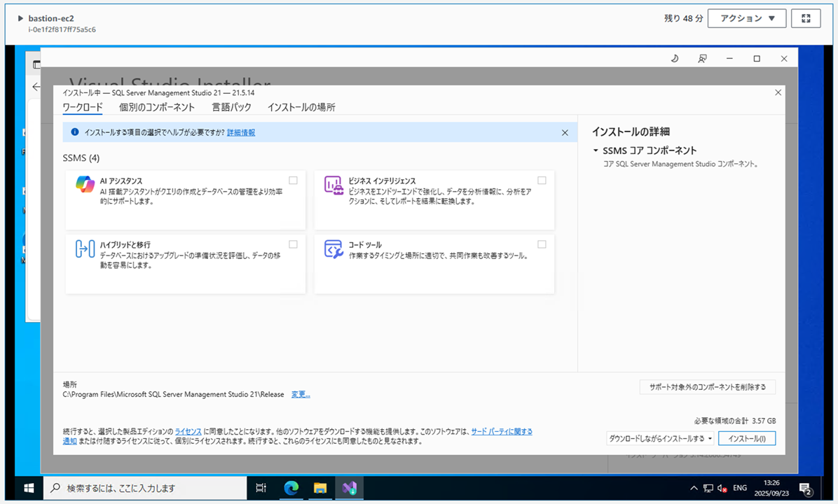Click back arrow in background window

pos(36,87)
